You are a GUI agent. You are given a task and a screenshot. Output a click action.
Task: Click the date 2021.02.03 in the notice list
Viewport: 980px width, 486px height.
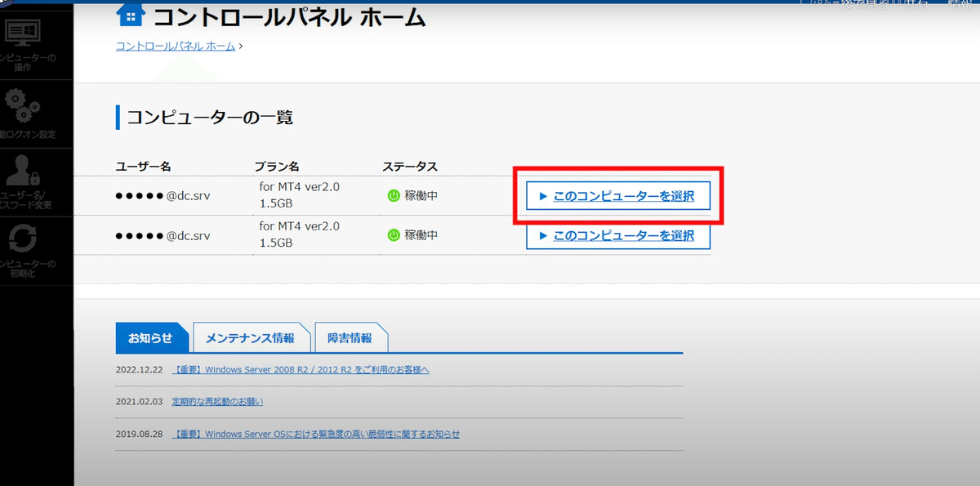pyautogui.click(x=140, y=402)
